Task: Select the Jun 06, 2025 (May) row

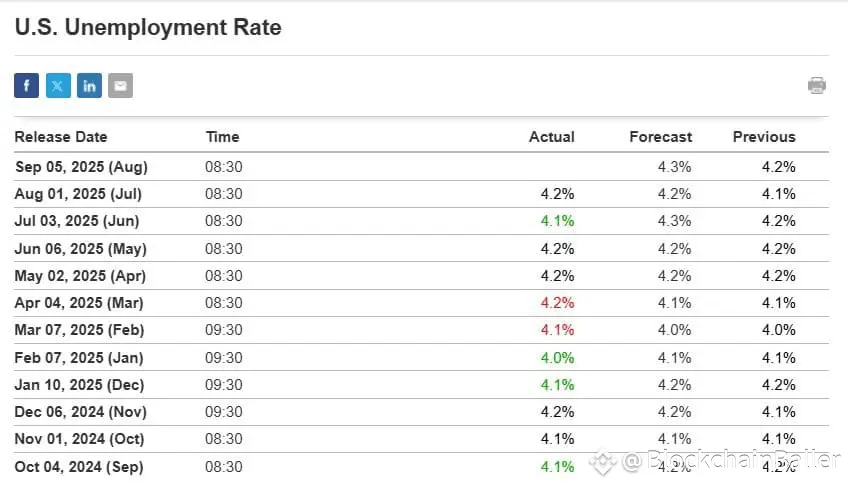Action: pos(421,248)
